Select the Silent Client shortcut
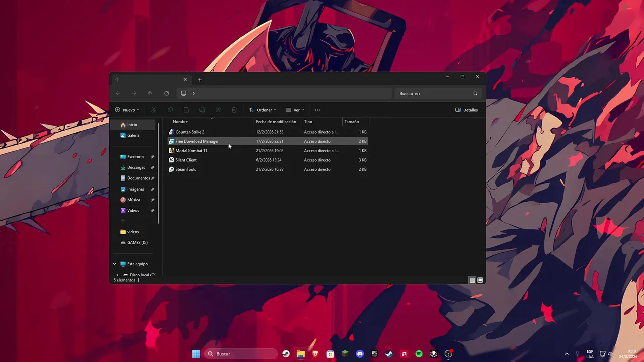This screenshot has height=362, width=644. pyautogui.click(x=268, y=160)
